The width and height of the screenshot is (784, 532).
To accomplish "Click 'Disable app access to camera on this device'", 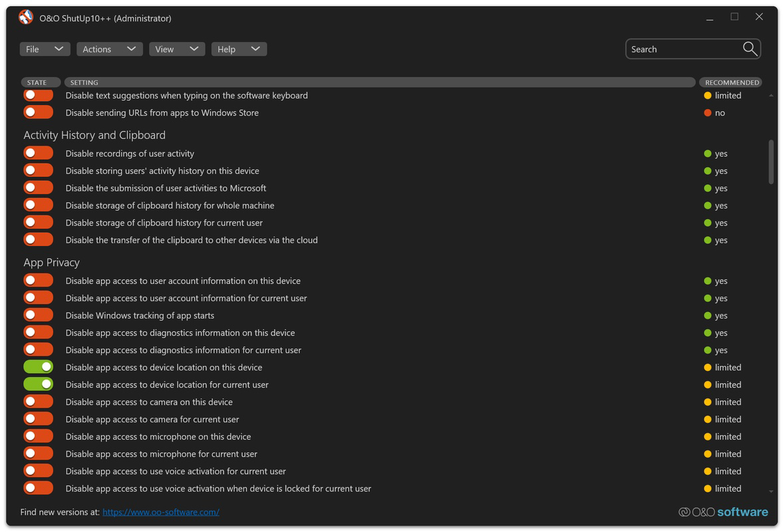I will 149,402.
